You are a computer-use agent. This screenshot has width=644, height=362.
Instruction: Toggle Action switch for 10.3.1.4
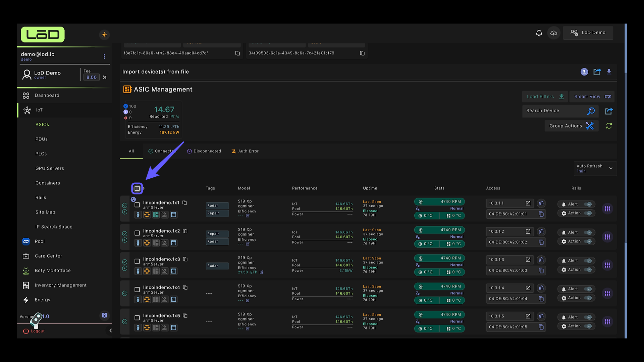588,298
